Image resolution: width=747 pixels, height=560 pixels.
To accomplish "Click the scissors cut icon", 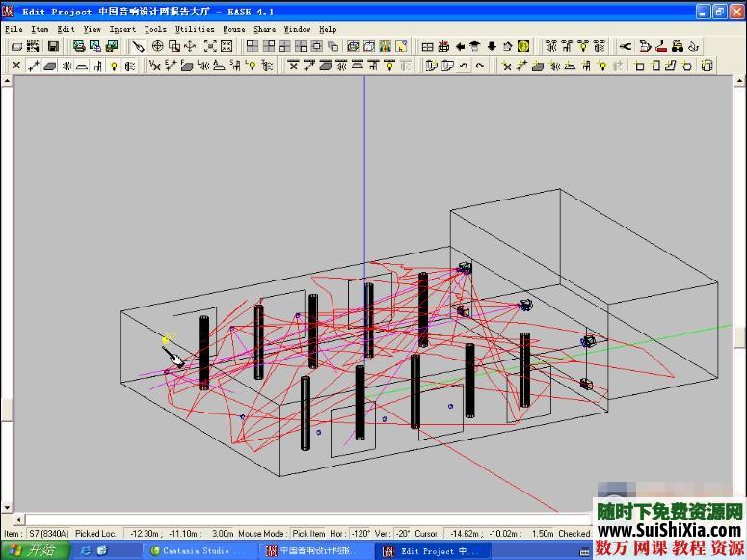I will coord(626,46).
